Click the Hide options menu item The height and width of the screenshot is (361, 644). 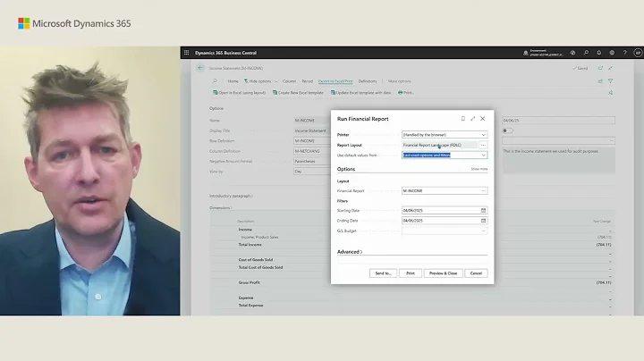point(258,81)
